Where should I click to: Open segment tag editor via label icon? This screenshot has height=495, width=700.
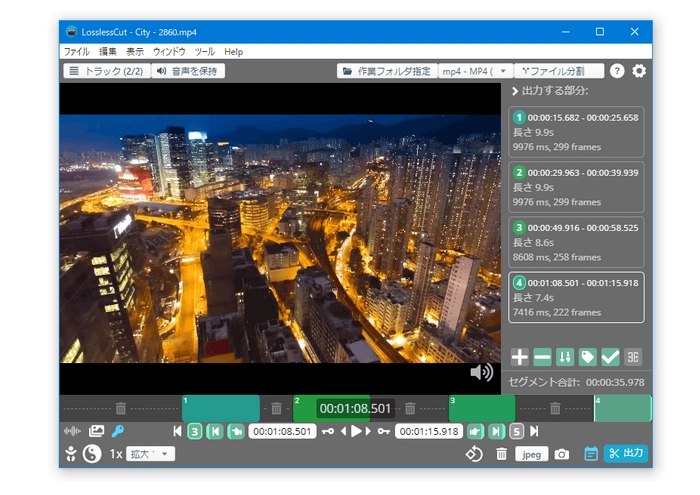coord(587,357)
